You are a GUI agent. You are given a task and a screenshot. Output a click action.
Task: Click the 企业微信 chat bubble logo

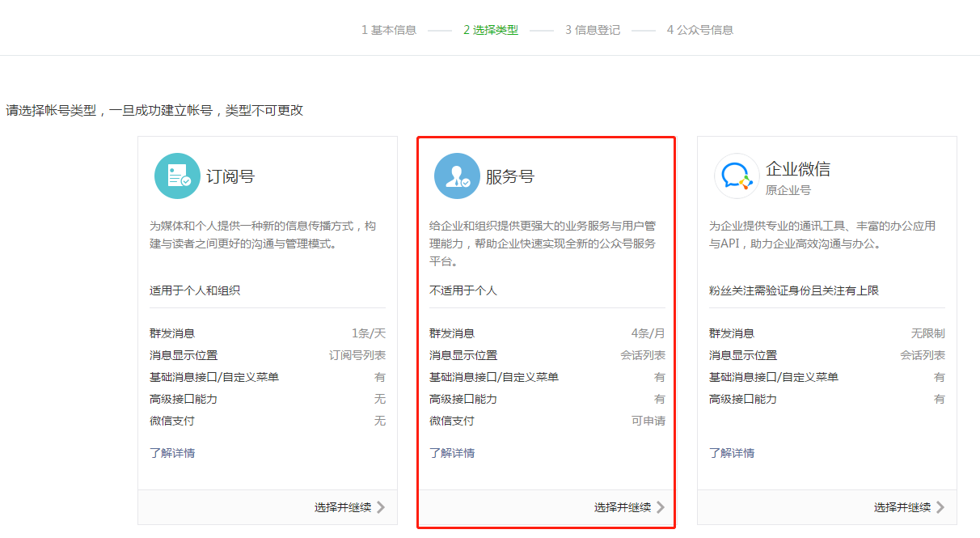click(x=737, y=176)
